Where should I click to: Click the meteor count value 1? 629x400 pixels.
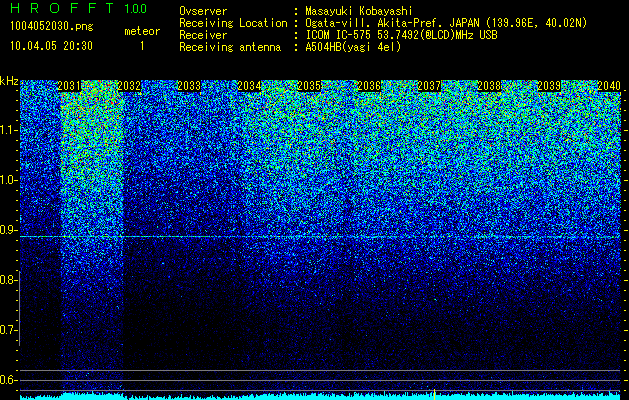click(142, 46)
